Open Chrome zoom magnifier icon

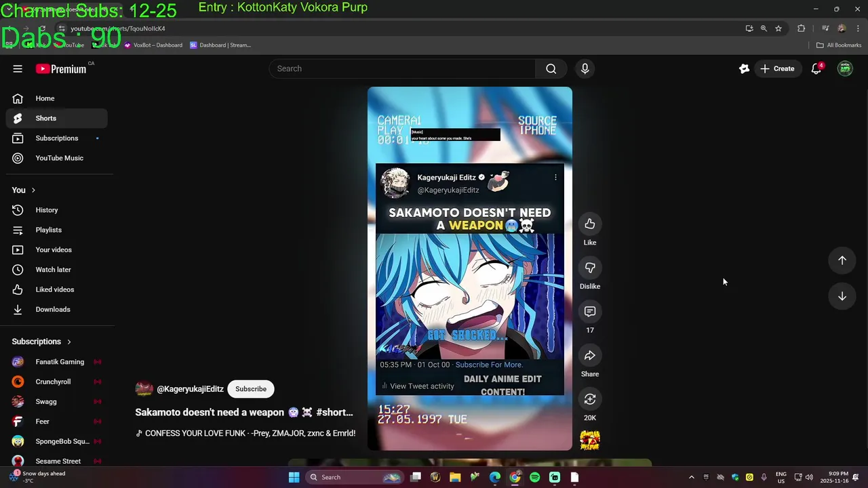pos(764,28)
